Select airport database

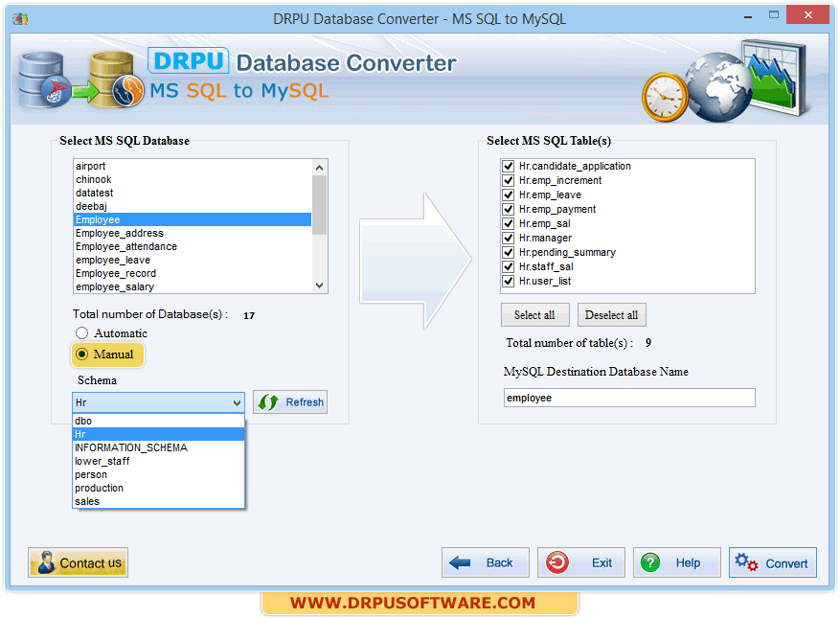tap(193, 166)
